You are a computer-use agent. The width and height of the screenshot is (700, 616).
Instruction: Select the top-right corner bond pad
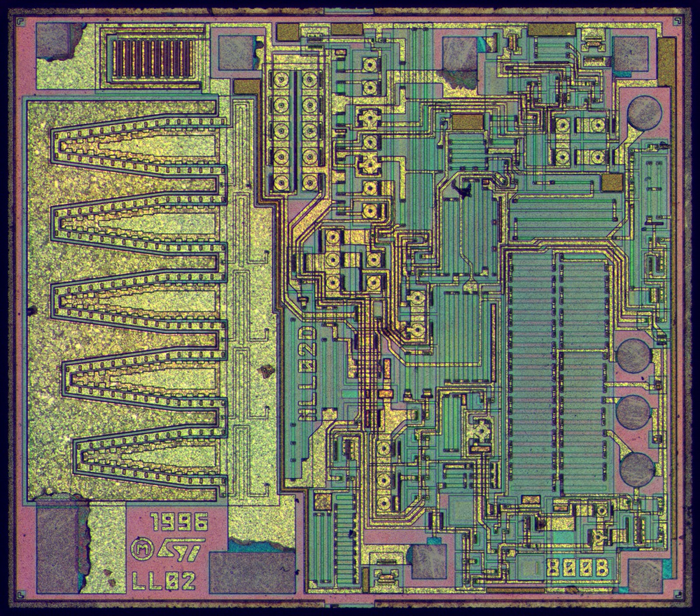[x=631, y=53]
